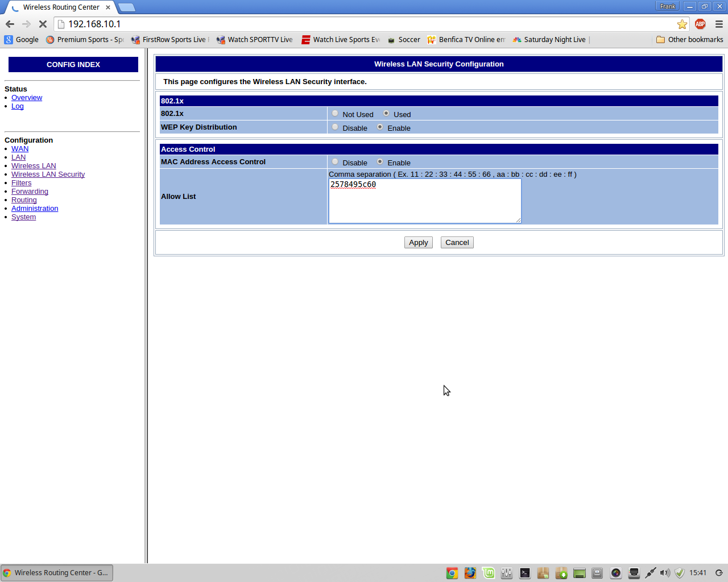Open the Log status link

18,106
